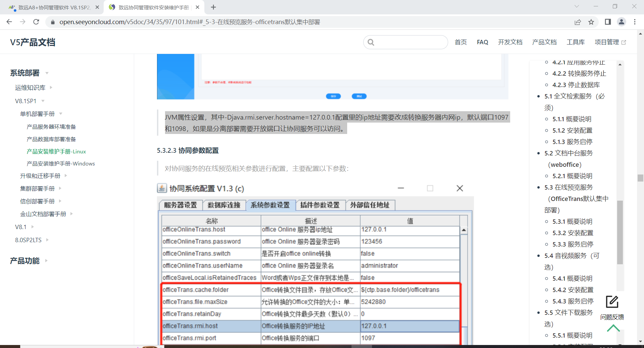Open the browser side panel icon
Screen dimensions: 644x348
click(x=607, y=22)
